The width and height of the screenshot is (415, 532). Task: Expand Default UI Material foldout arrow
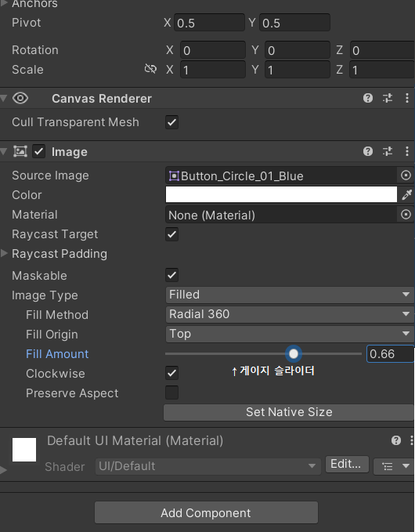(4, 470)
